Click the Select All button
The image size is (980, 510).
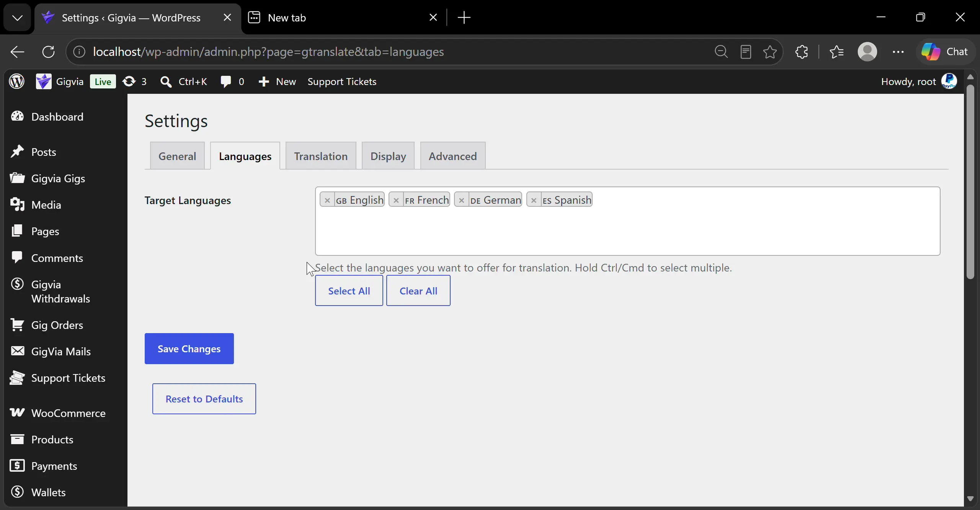(x=349, y=291)
